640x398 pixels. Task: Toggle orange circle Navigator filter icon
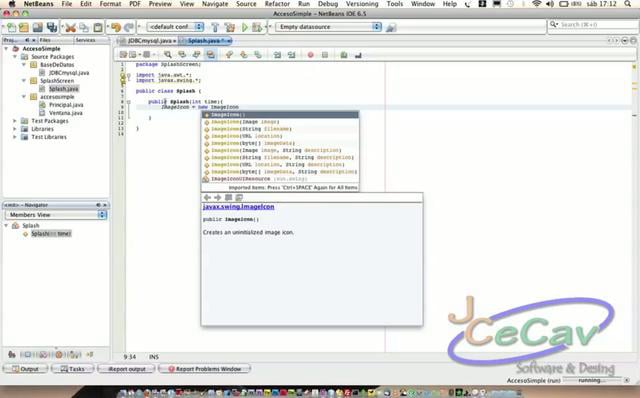point(59,354)
